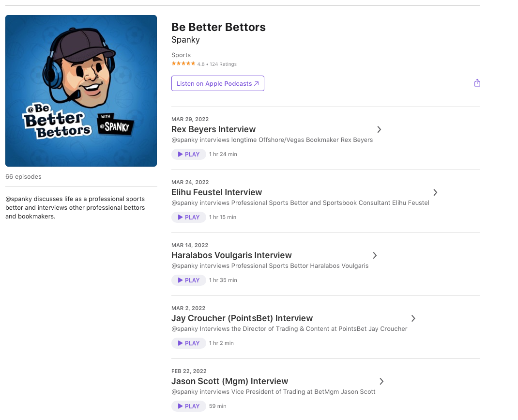Open Jay Croucher Interview chevron arrow
518x420 pixels.
(x=413, y=318)
